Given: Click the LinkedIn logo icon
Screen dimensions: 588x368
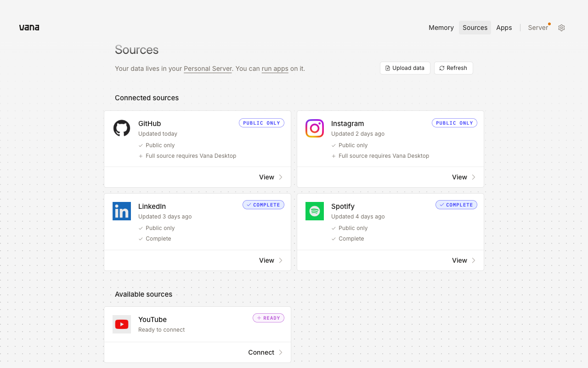Looking at the screenshot, I should [122, 211].
